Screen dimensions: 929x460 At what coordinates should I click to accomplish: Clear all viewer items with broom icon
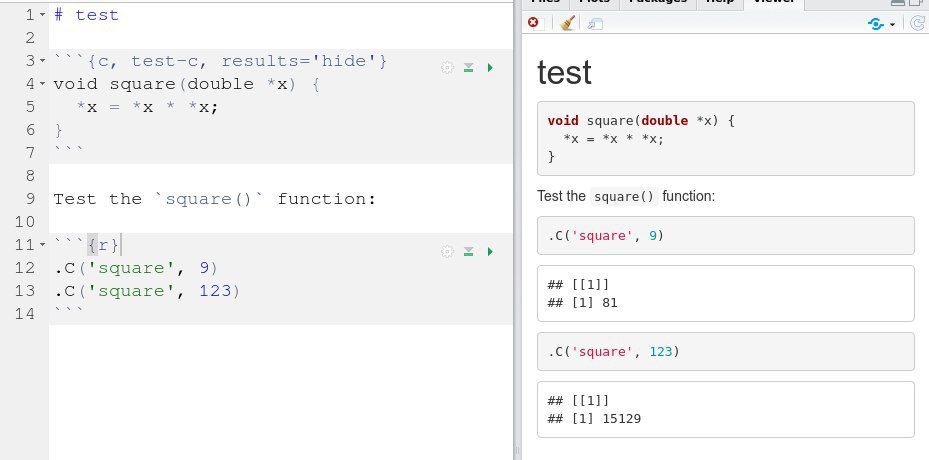click(x=567, y=23)
